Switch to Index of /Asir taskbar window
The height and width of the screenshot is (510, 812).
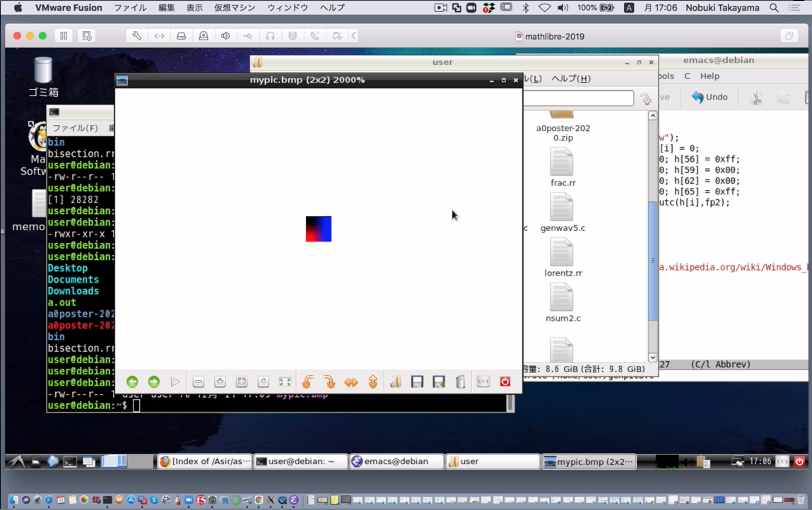tap(205, 461)
